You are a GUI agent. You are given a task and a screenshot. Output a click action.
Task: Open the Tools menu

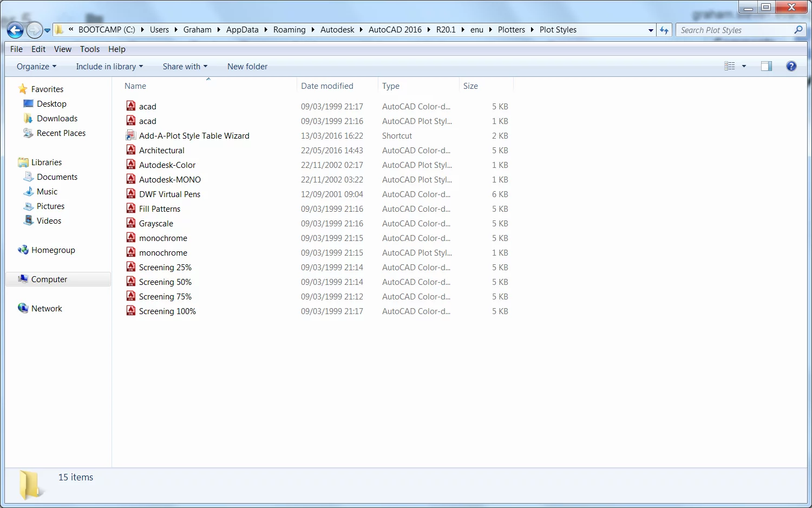coord(89,49)
